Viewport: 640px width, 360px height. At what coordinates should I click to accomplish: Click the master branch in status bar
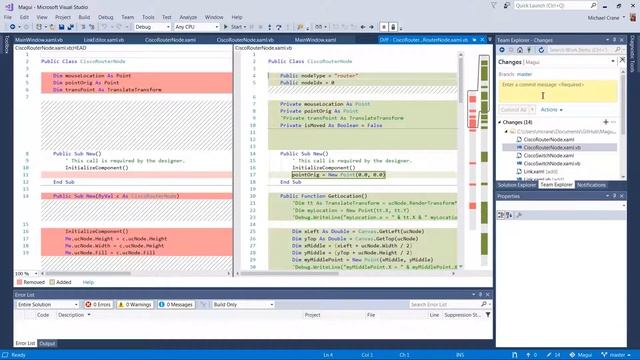click(616, 355)
